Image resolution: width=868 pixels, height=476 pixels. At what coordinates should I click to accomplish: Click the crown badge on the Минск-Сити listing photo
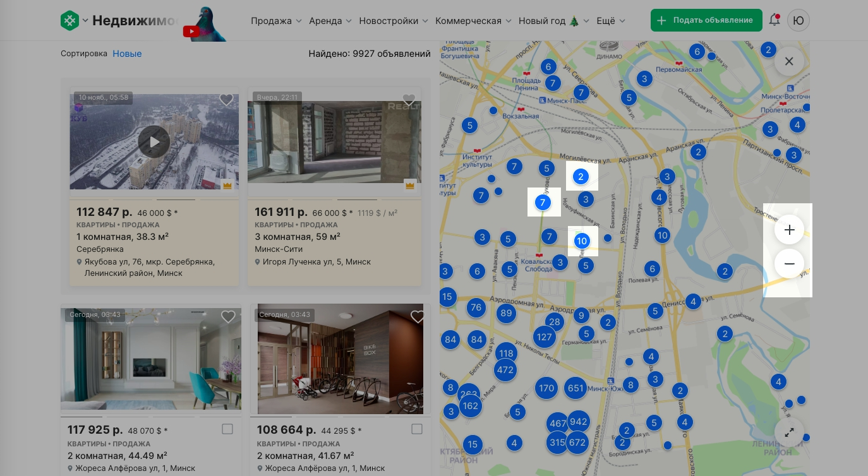(x=409, y=186)
